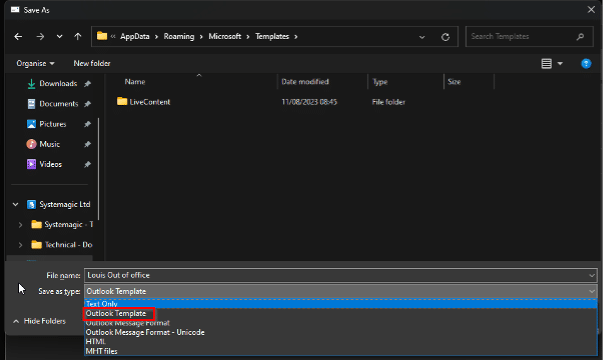Go back using the back arrow
Image resolution: width=604 pixels, height=360 pixels.
click(x=18, y=37)
